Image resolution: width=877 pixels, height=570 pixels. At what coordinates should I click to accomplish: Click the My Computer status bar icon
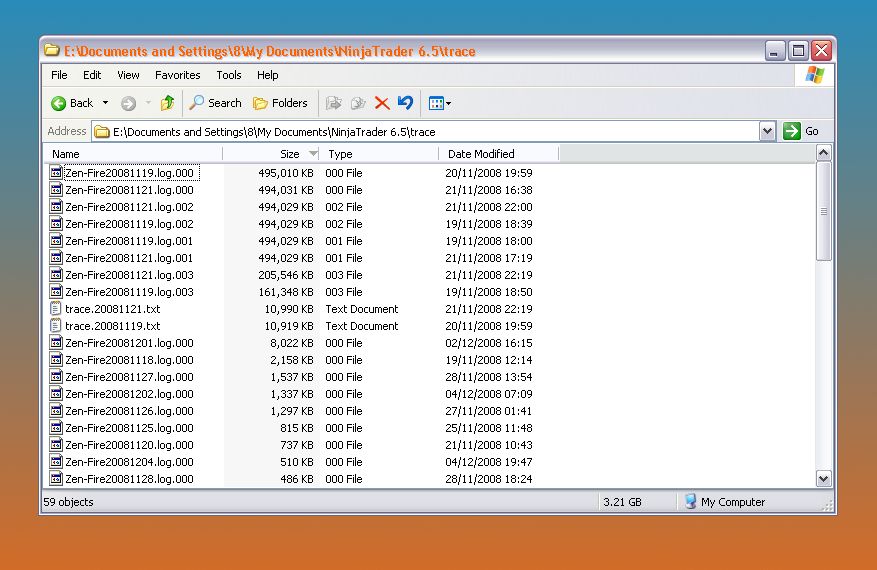coord(691,502)
